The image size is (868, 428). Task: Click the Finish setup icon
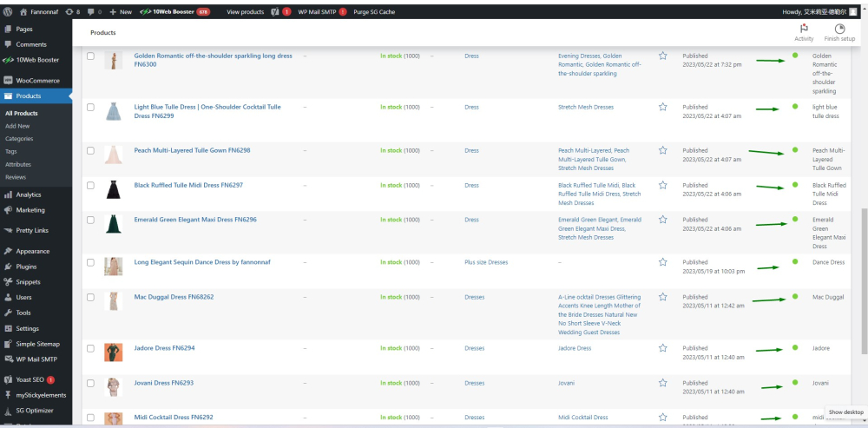coord(839,30)
